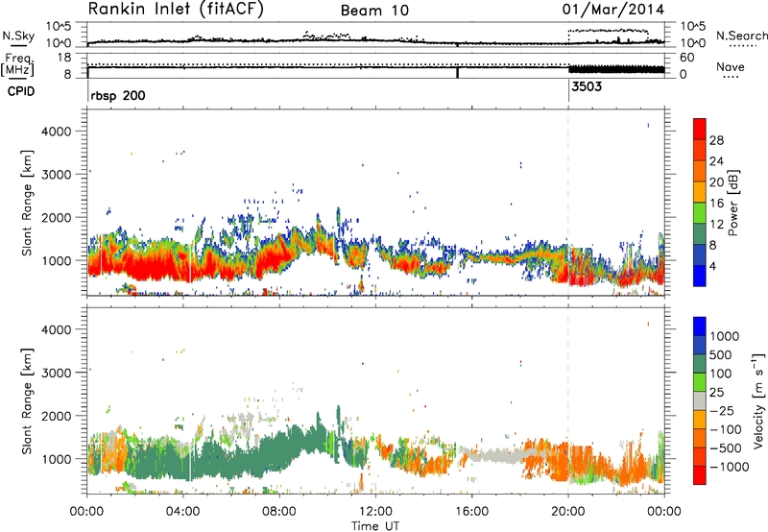768x532 pixels.
Task: Click the '20:00' time tick label
Action: click(x=568, y=512)
